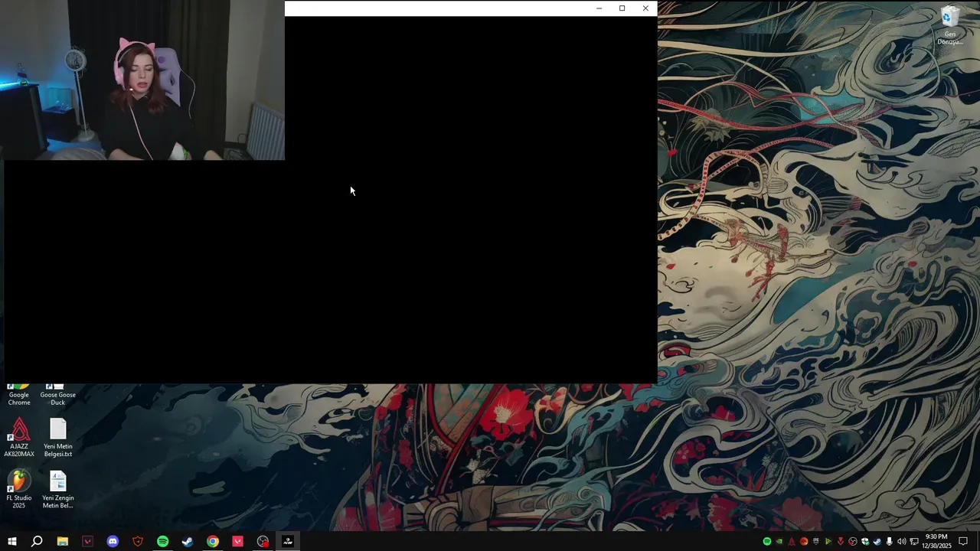
Task: Click the green play-arrow tray icon
Action: tap(828, 541)
